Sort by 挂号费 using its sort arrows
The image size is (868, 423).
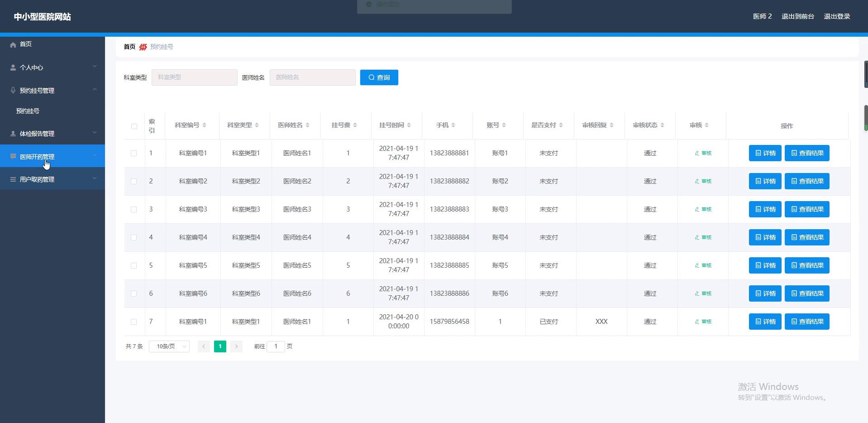click(356, 125)
